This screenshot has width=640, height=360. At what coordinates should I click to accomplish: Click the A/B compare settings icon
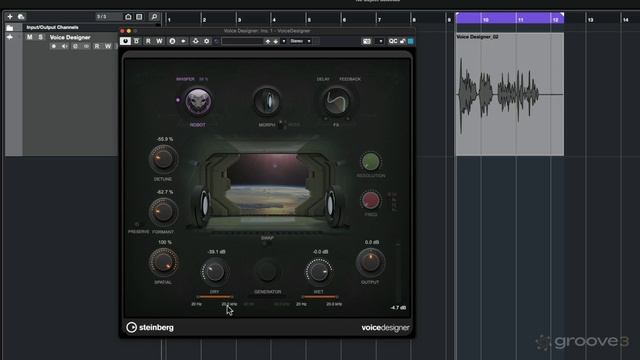point(172,41)
